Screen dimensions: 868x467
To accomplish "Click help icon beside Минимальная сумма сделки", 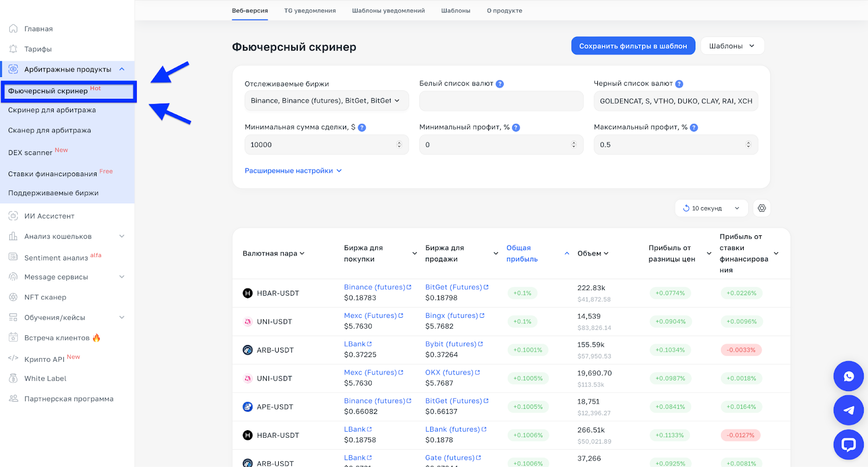I will 362,127.
